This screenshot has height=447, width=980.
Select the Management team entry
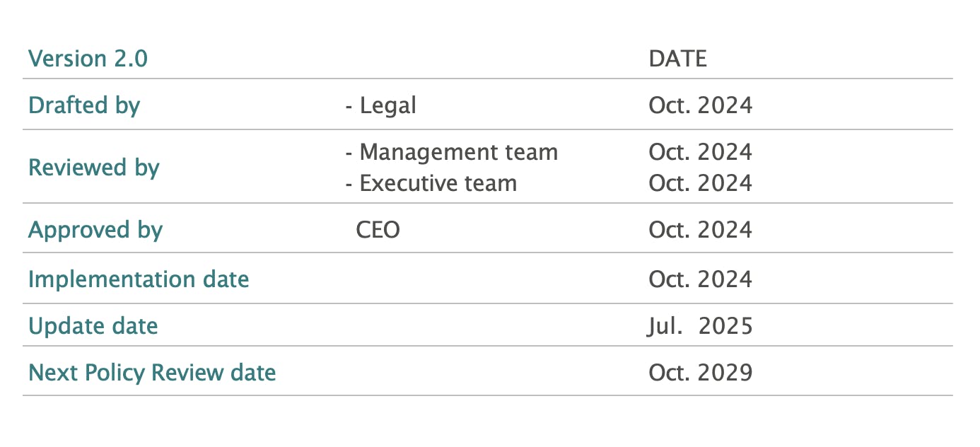[x=451, y=152]
